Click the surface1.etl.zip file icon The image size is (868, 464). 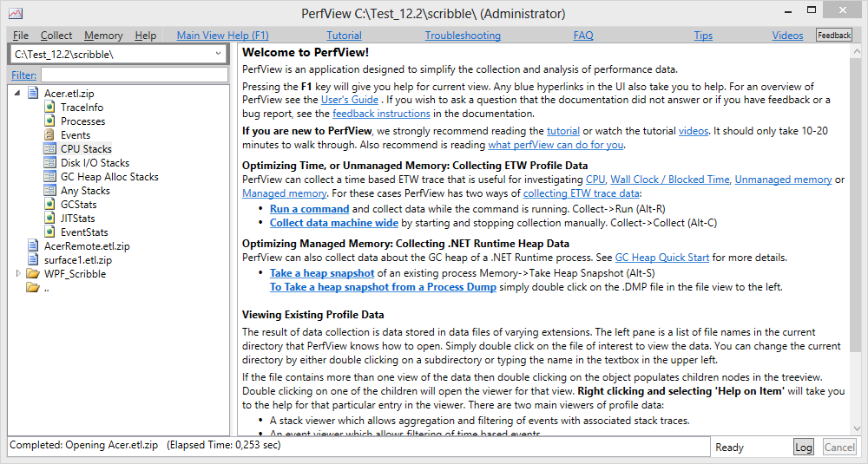click(x=33, y=259)
